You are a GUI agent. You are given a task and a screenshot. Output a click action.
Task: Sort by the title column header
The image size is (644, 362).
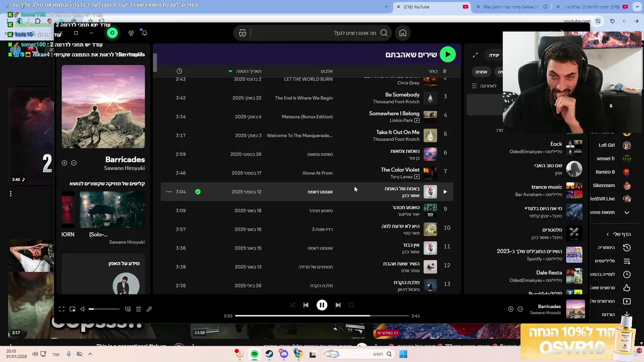(x=433, y=71)
